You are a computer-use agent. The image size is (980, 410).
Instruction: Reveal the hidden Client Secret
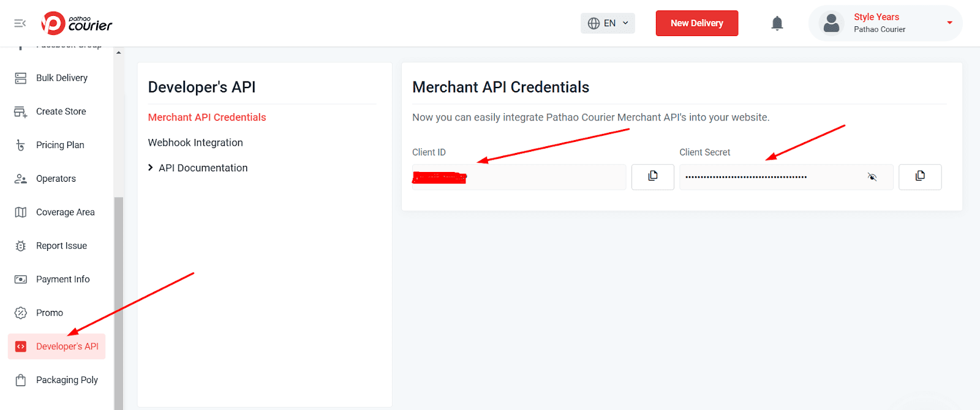pyautogui.click(x=872, y=177)
